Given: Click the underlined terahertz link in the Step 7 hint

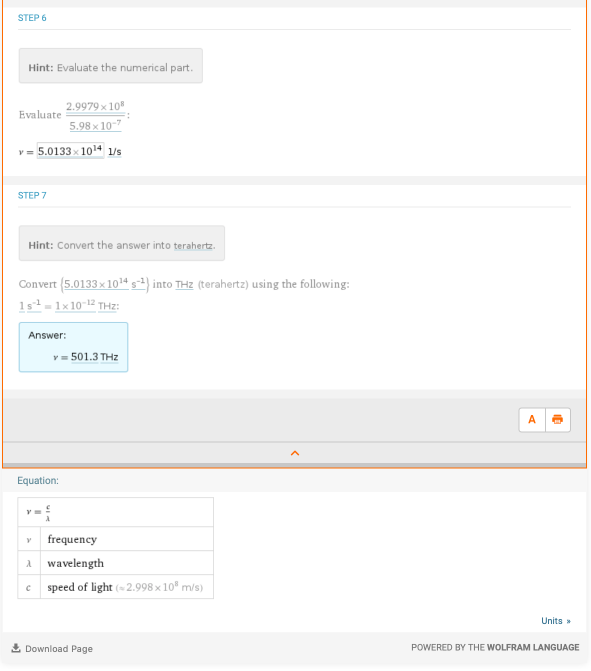Looking at the screenshot, I should click(193, 246).
